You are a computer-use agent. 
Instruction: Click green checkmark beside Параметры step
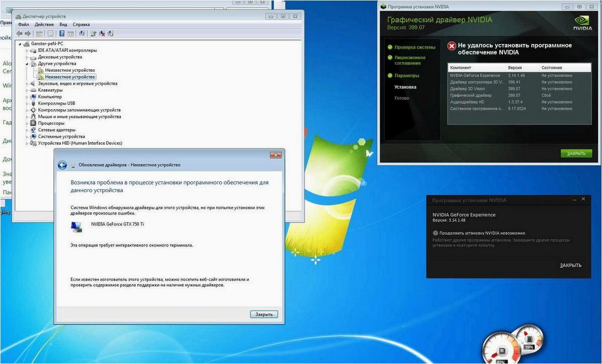(389, 76)
